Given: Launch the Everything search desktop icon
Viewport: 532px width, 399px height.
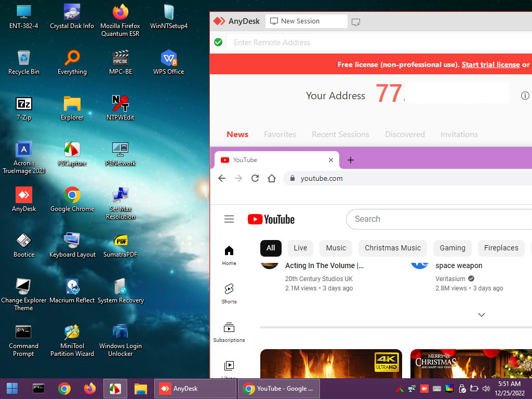Looking at the screenshot, I should point(72,63).
